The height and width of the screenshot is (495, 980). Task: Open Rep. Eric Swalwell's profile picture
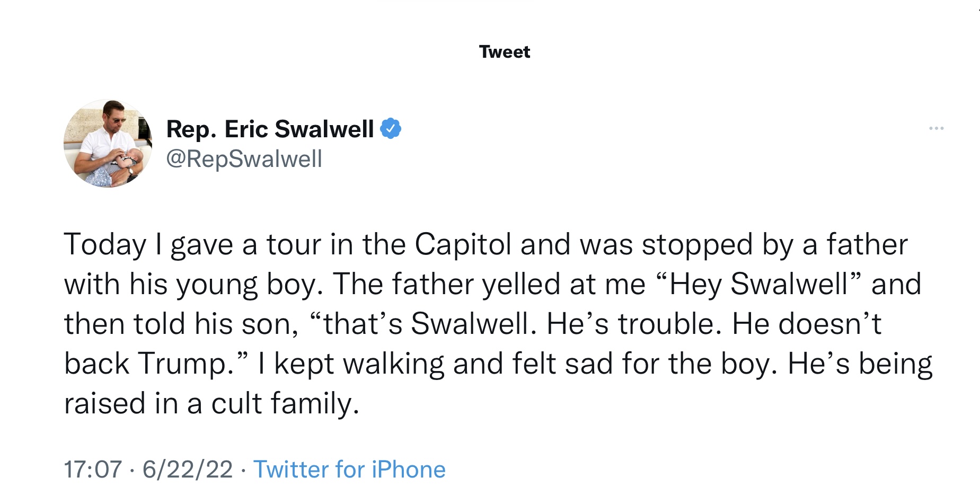[108, 143]
